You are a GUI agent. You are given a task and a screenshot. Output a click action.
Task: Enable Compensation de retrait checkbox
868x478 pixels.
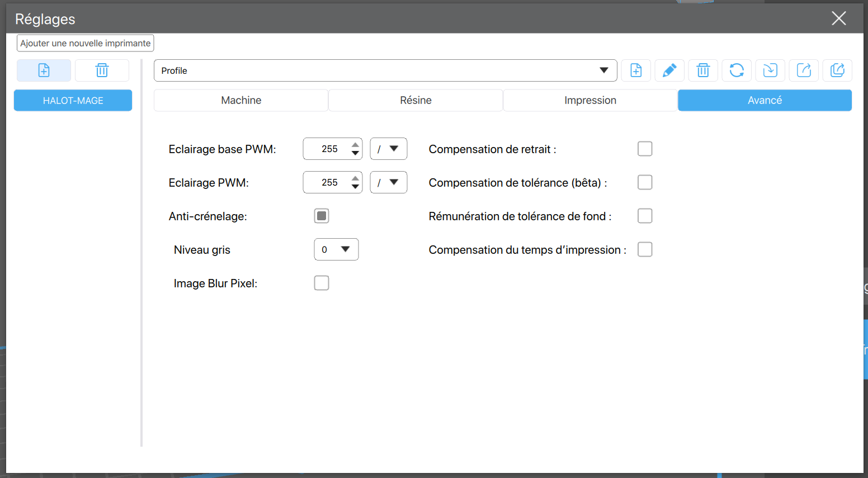(645, 149)
